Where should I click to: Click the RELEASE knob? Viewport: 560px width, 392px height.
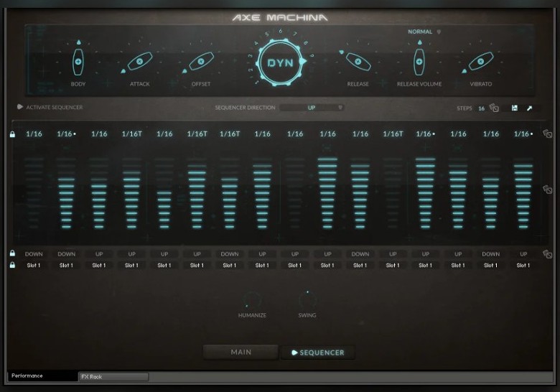coord(358,62)
